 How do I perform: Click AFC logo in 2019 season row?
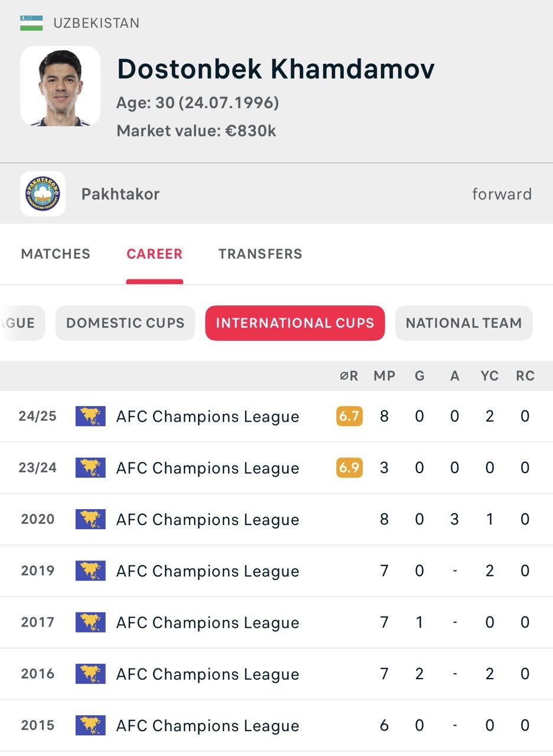(x=90, y=571)
